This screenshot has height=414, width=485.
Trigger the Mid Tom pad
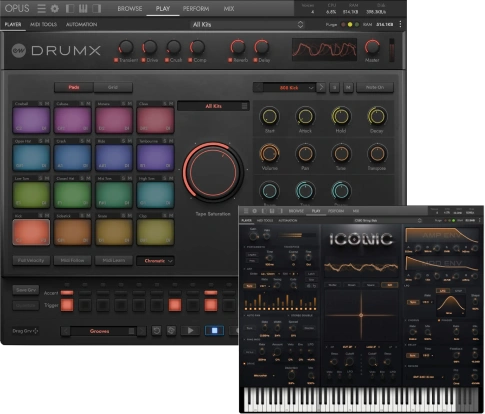[114, 195]
